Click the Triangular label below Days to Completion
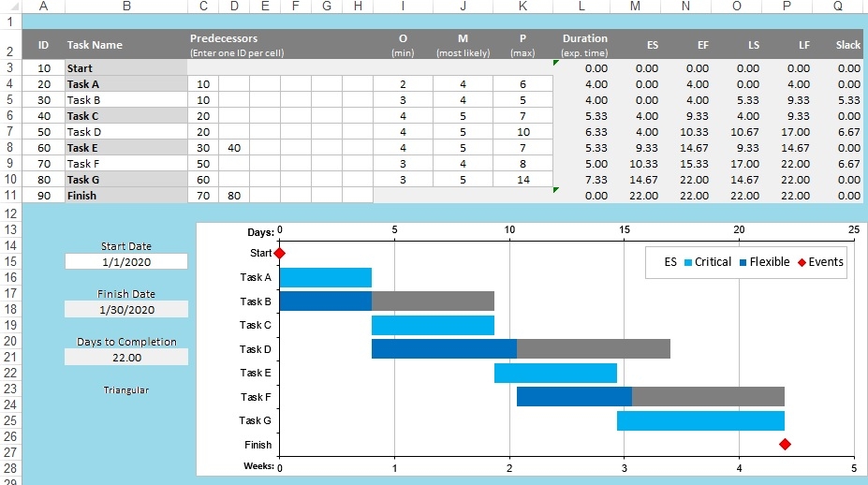 (x=126, y=389)
